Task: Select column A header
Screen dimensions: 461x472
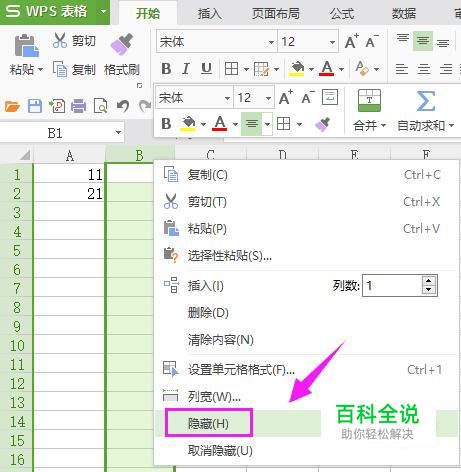Action: (69, 155)
